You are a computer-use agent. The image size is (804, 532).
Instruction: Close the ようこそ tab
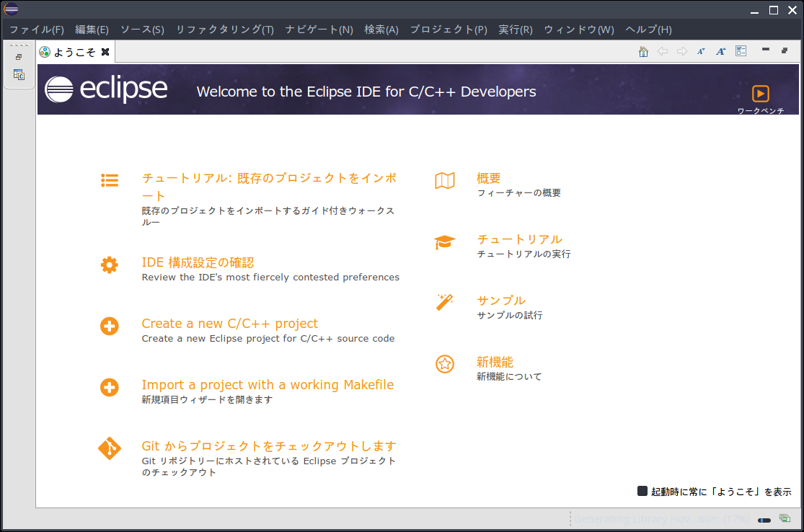pos(105,52)
